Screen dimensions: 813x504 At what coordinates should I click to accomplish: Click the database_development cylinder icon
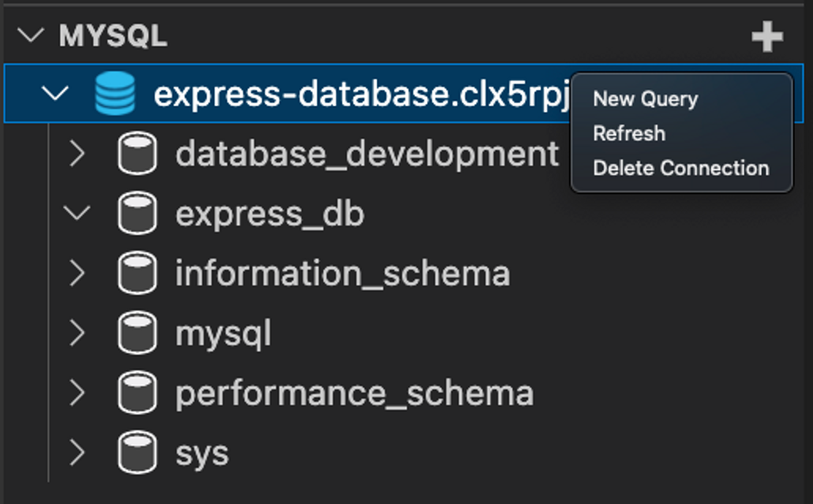pos(137,154)
